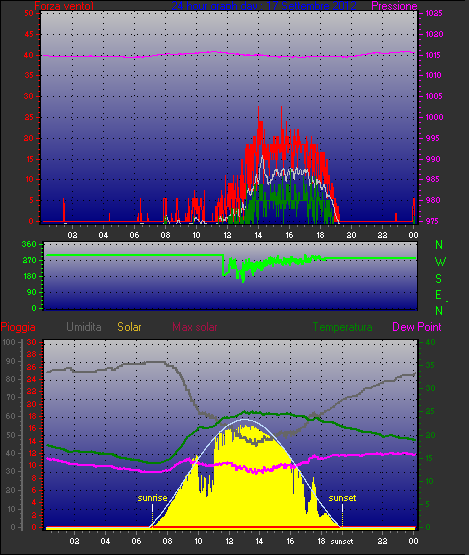This screenshot has height=555, width=469.
Task: Click the Pressione legend label
Action: [x=394, y=6]
